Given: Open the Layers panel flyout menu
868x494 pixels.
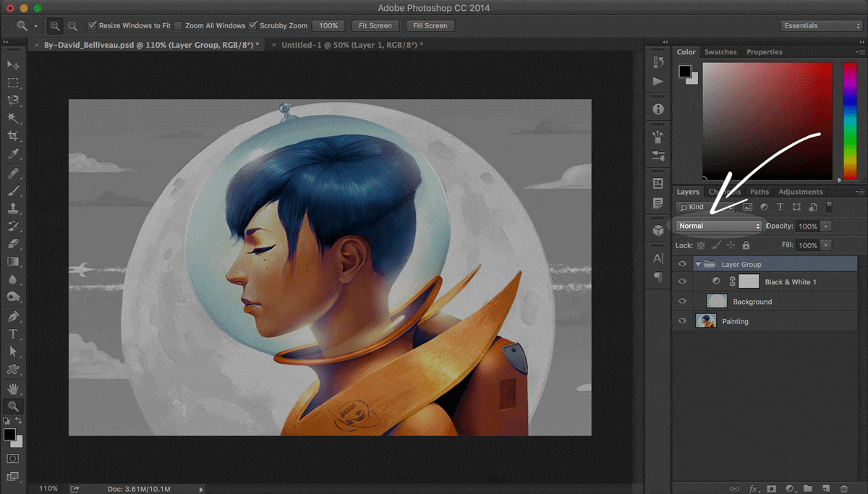Looking at the screenshot, I should [860, 192].
